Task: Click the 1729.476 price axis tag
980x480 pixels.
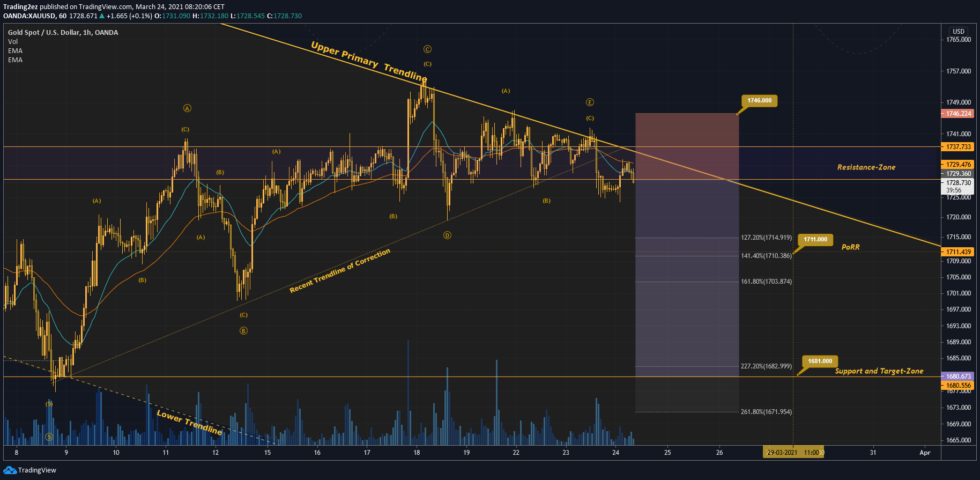Action: pos(957,165)
